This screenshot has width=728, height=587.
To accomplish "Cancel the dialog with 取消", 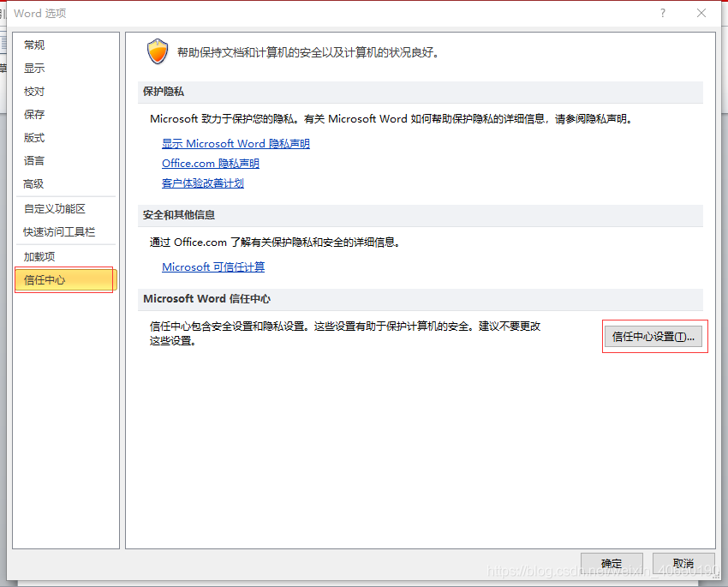I will [x=683, y=564].
